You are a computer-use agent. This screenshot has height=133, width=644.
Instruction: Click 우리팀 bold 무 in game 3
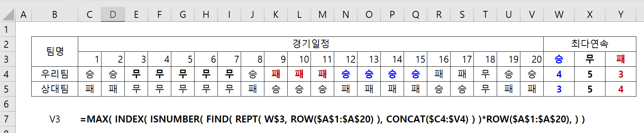point(136,74)
